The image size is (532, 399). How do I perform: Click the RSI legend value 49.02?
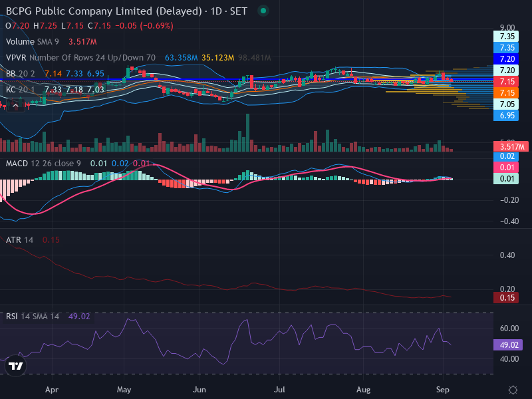pyautogui.click(x=79, y=317)
